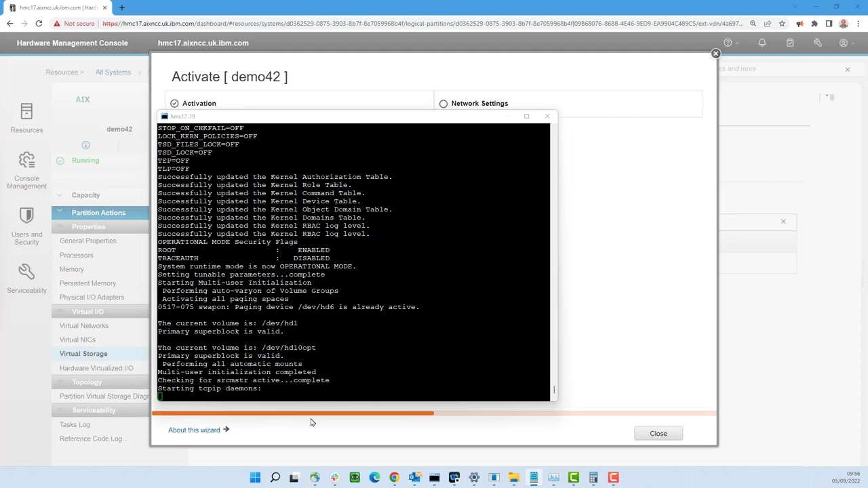Viewport: 868px width, 488px height.
Task: Open File Explorer from the taskbar
Action: tap(514, 478)
